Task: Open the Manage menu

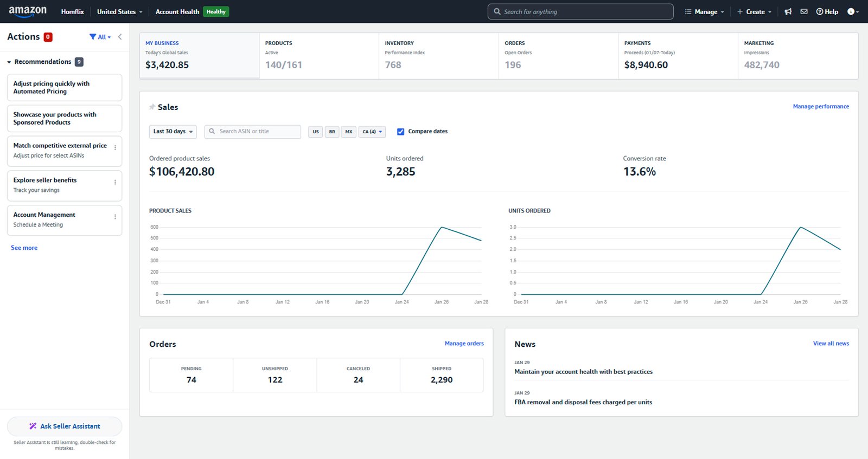Action: click(x=705, y=12)
